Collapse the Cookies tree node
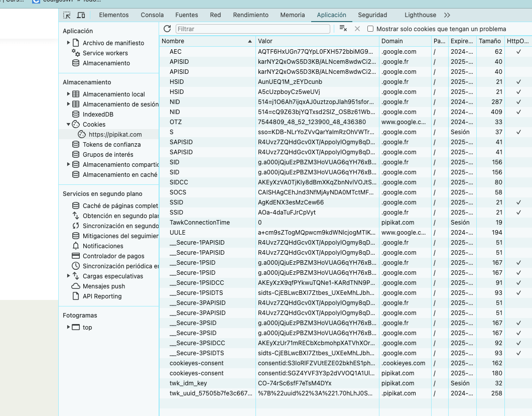The image size is (532, 416). point(68,124)
